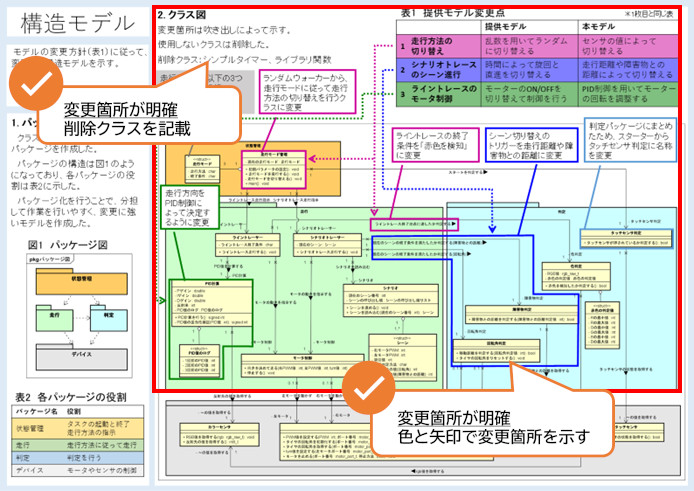Click the 削除クラス:シンプルタイマー line
The image size is (694, 491).
(x=244, y=59)
